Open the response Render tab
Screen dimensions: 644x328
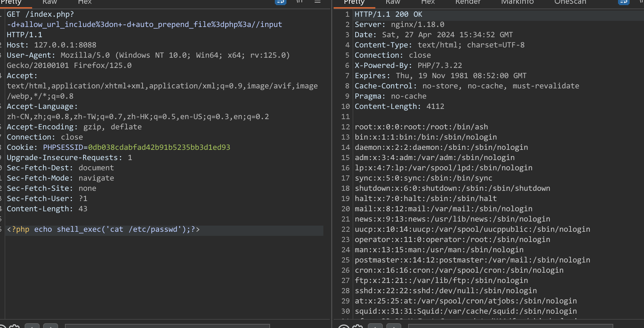(x=468, y=2)
